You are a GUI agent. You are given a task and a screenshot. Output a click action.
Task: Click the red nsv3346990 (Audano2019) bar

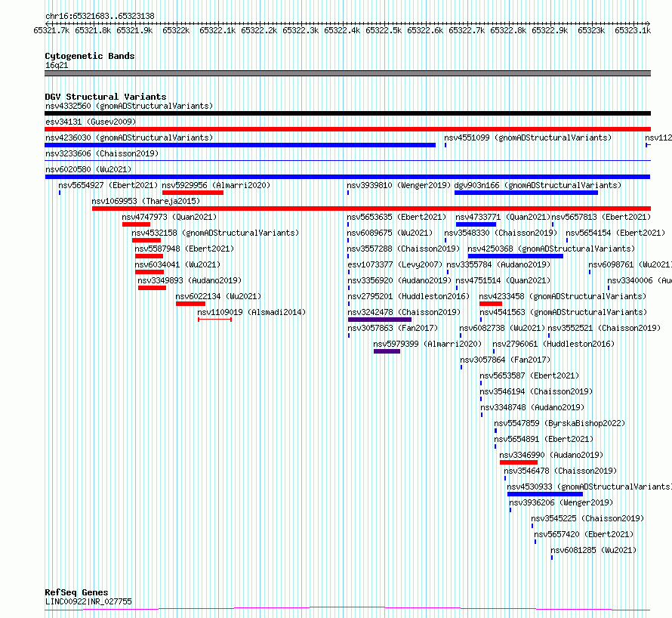pos(519,462)
